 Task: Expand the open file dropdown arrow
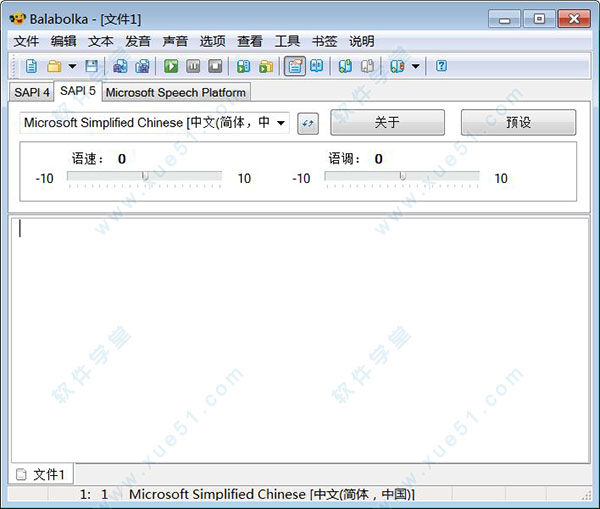[72, 66]
